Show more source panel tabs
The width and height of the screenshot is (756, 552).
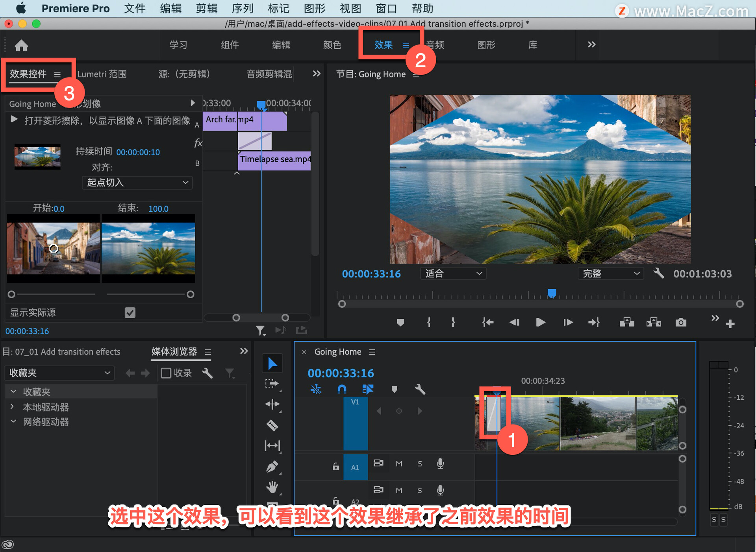click(x=317, y=74)
